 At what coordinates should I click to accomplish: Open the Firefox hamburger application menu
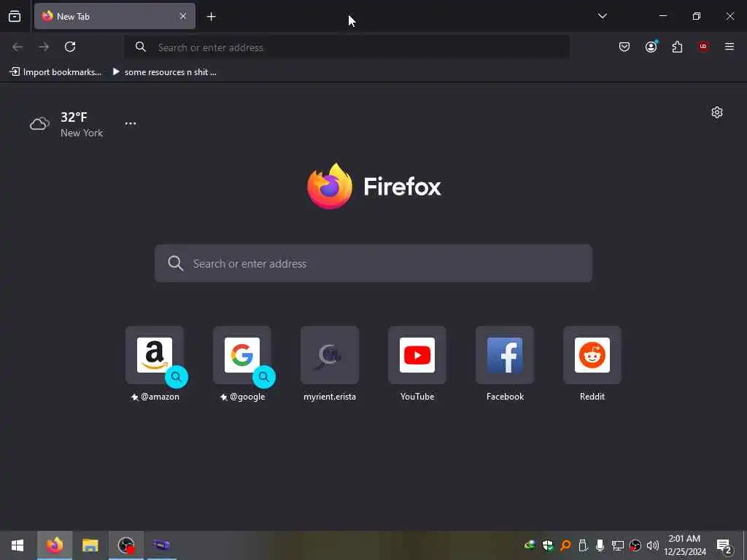[x=729, y=47]
